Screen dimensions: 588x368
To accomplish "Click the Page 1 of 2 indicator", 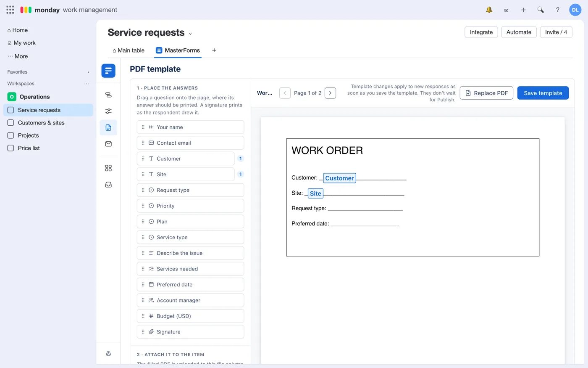I will click(307, 93).
